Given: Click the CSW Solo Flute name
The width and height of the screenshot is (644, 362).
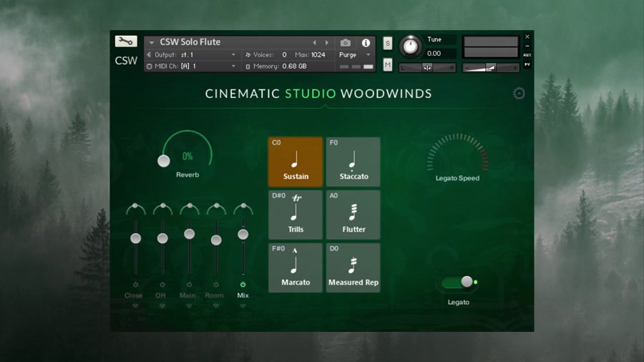Looking at the screenshot, I should coord(190,42).
